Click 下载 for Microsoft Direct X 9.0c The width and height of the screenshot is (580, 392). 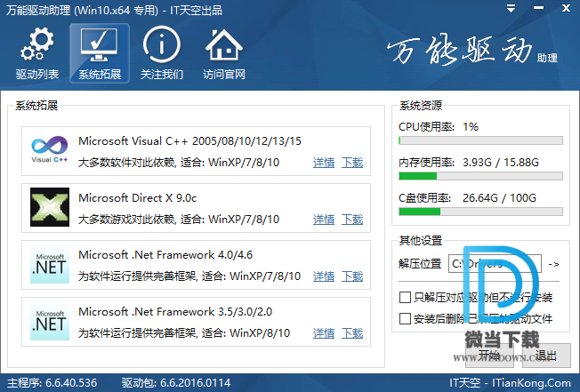[352, 220]
